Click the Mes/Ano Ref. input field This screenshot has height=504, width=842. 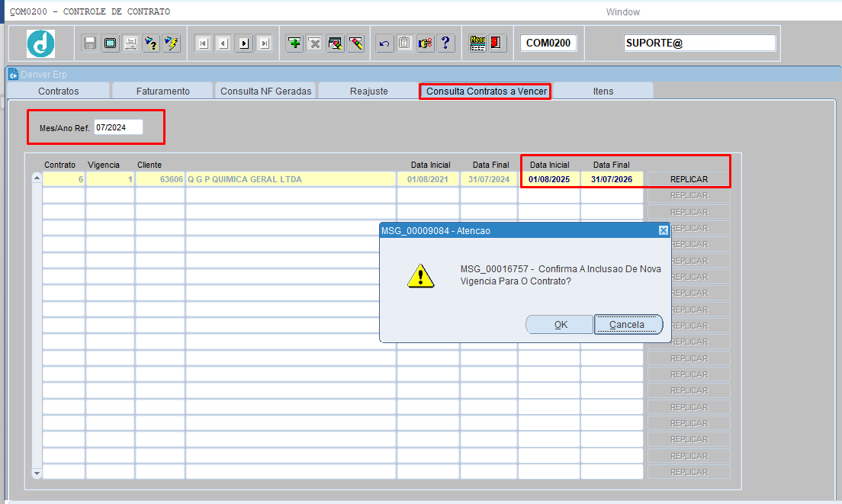coord(118,127)
